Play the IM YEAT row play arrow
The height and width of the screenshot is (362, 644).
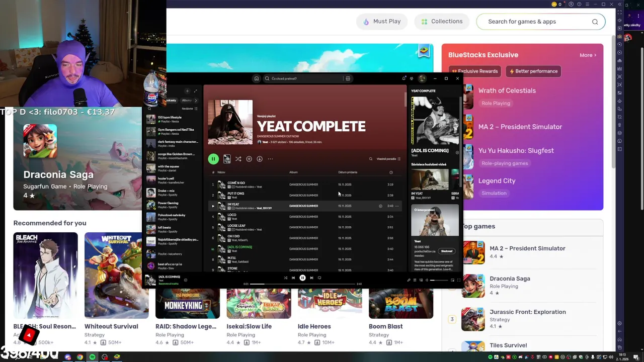click(x=213, y=206)
